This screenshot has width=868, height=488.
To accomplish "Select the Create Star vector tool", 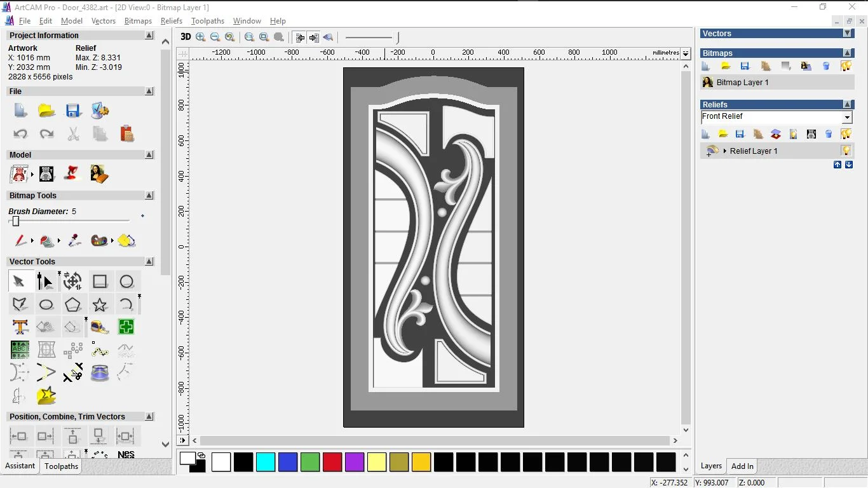I will (x=100, y=305).
